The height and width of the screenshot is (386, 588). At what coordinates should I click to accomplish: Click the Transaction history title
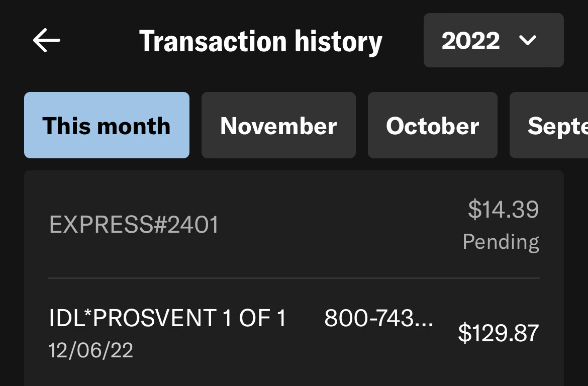click(x=260, y=41)
